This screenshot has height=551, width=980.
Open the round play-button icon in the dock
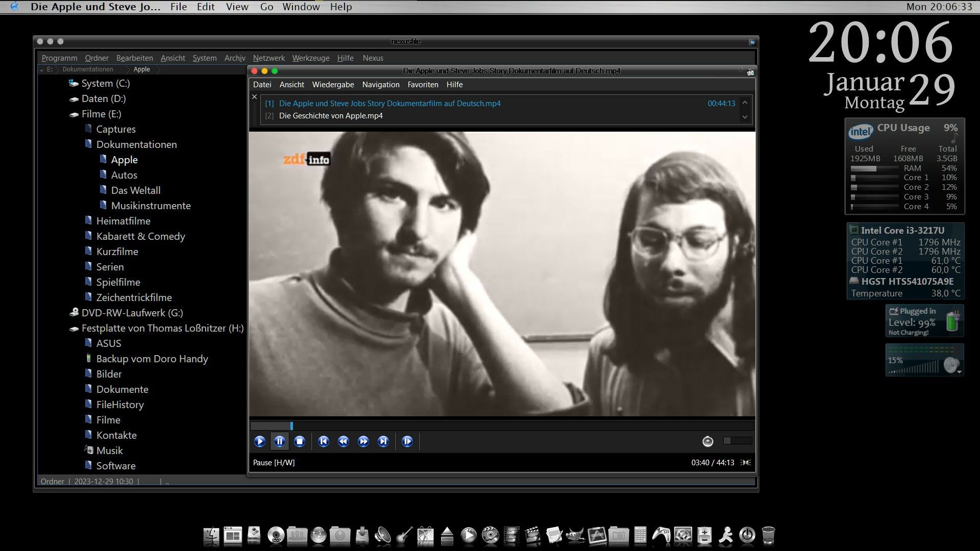coord(469,536)
